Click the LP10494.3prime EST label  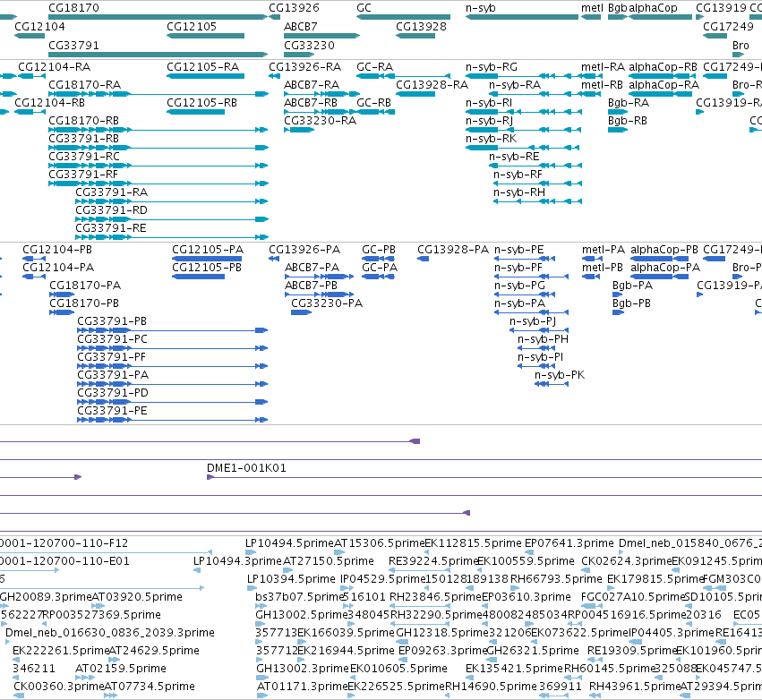[237, 561]
